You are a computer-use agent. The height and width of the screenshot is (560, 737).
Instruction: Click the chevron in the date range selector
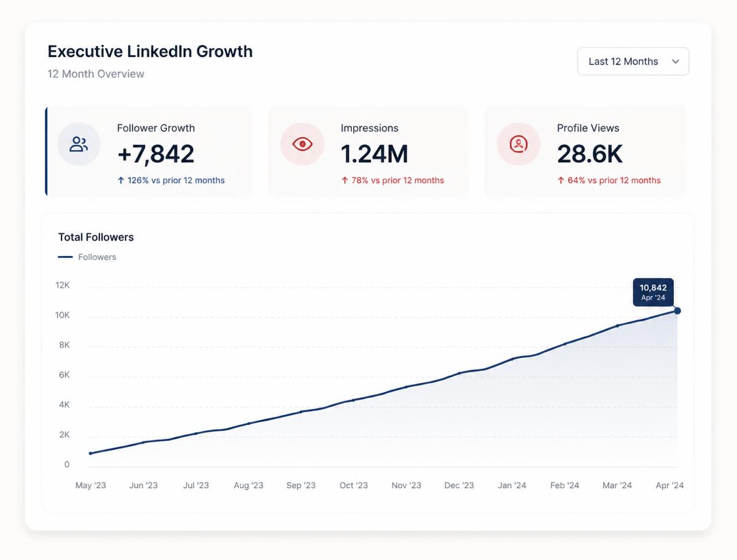676,61
